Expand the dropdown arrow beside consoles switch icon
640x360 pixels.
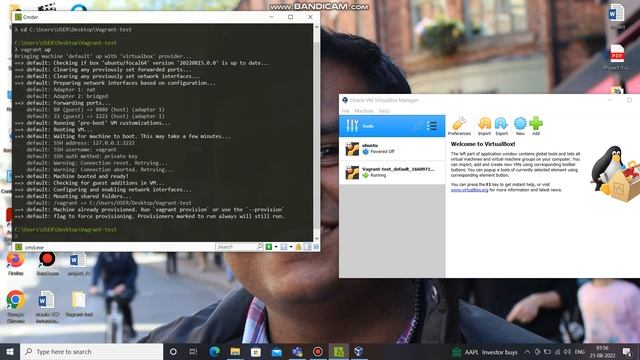[x=291, y=247]
